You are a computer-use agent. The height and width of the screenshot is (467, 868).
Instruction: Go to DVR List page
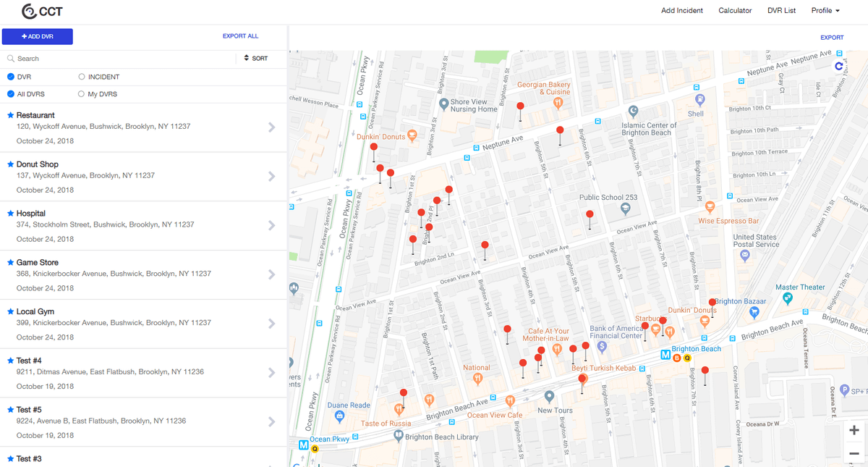(781, 11)
